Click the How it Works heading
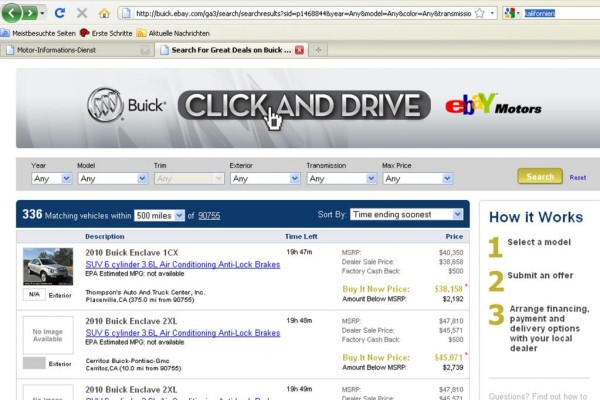The image size is (600, 400). point(536,217)
